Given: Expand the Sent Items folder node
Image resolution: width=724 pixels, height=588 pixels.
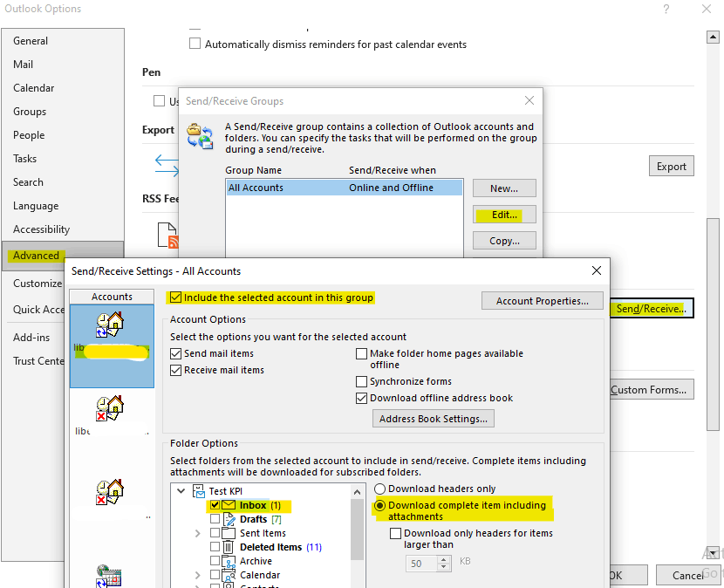Looking at the screenshot, I should click(198, 533).
